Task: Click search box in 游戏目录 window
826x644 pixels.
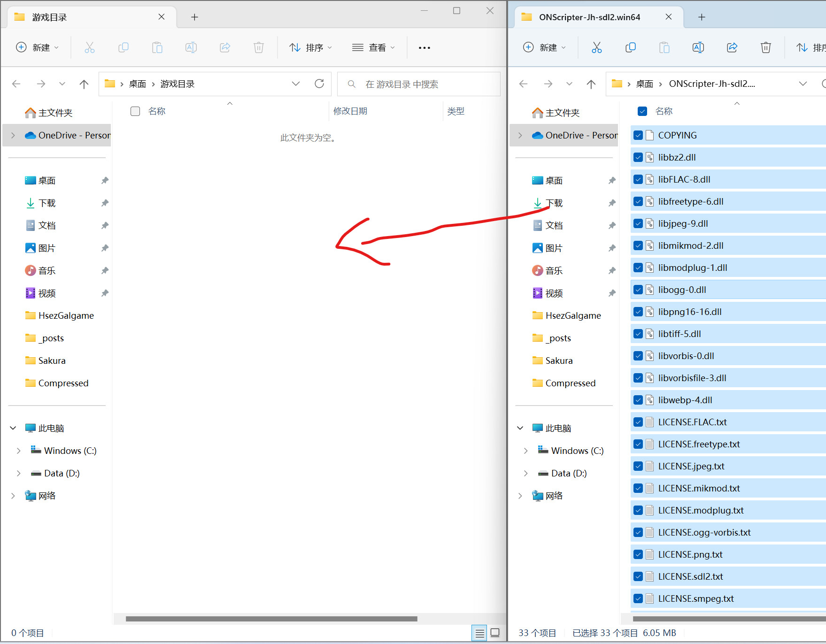Action: pos(419,84)
